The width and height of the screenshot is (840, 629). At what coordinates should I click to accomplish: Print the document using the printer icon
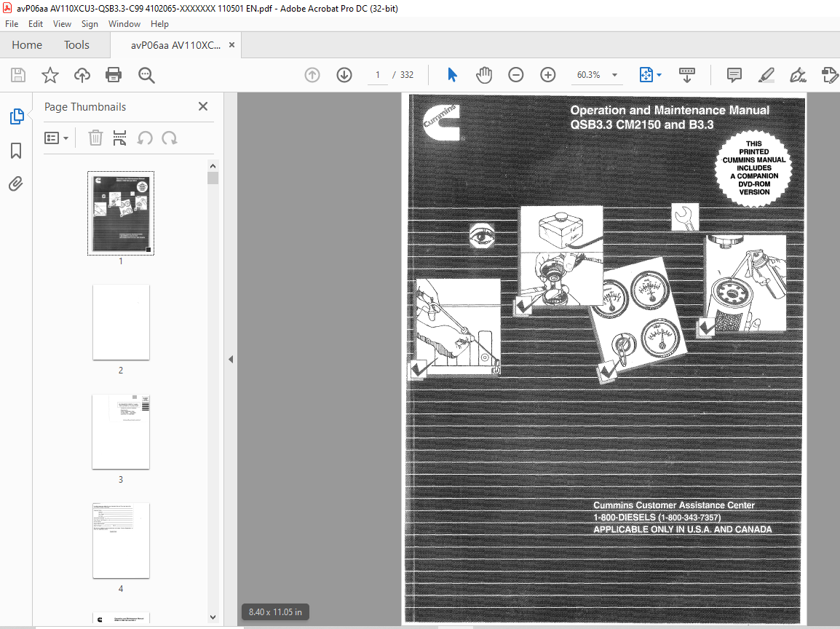point(114,75)
